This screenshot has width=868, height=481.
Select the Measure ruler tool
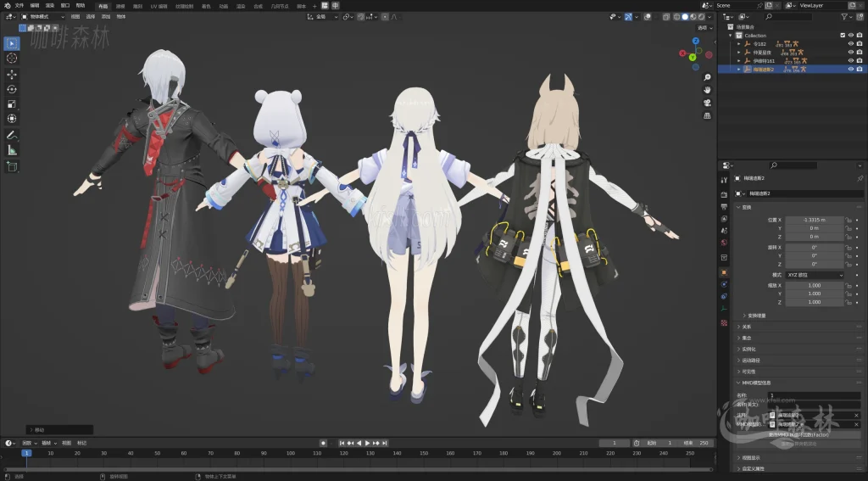(x=12, y=150)
